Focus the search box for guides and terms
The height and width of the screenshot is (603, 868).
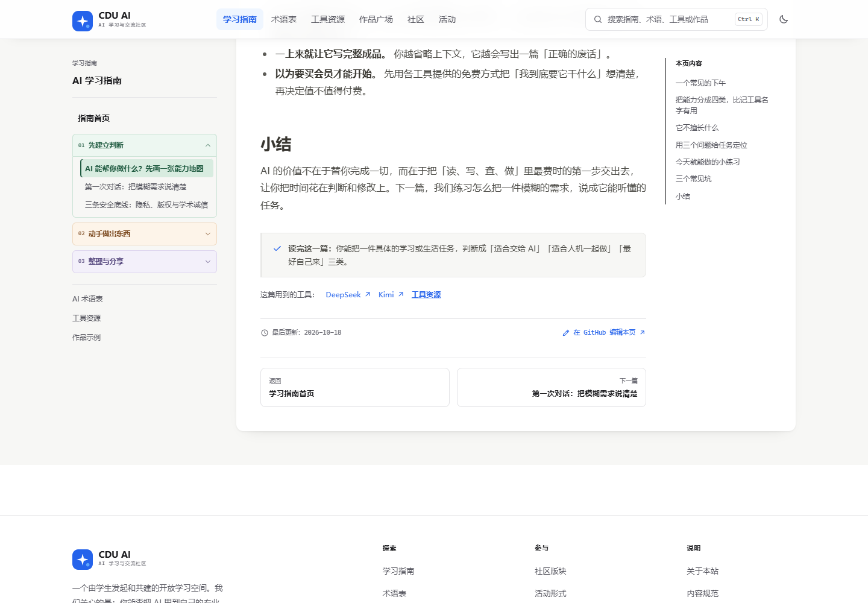coord(676,19)
